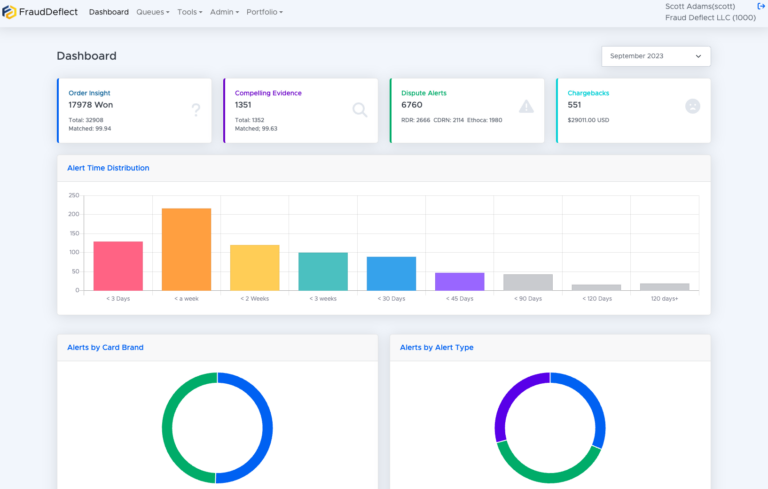The image size is (768, 489).
Task: Click the 'CDRN: 2114' text
Action: (x=449, y=120)
